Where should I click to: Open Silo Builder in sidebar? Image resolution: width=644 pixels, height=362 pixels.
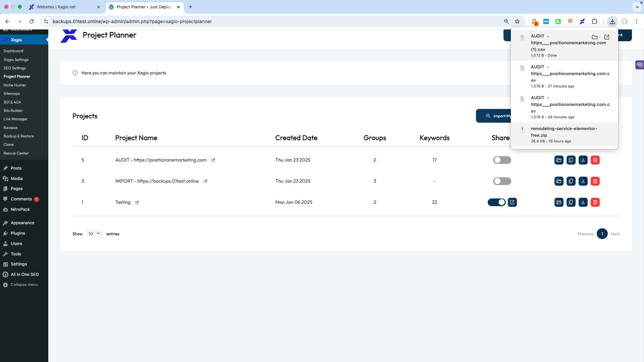pyautogui.click(x=13, y=111)
